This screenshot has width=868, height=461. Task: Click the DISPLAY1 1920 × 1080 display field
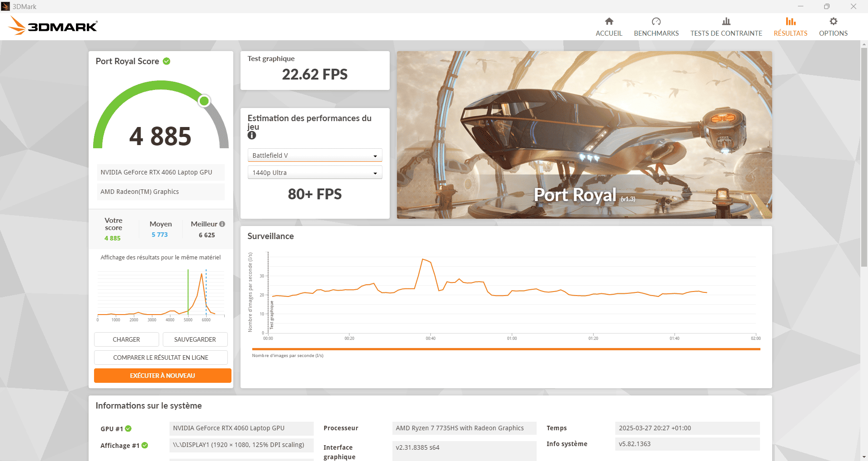click(241, 445)
